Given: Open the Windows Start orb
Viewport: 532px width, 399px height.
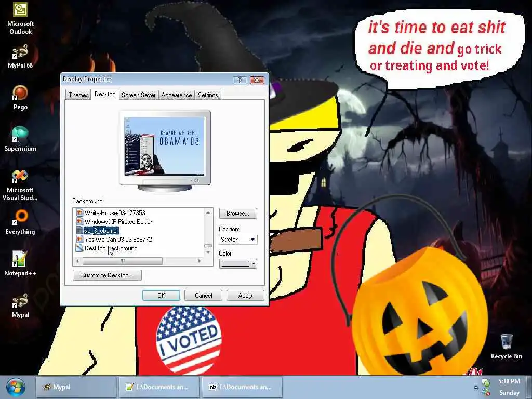Looking at the screenshot, I should click(15, 387).
